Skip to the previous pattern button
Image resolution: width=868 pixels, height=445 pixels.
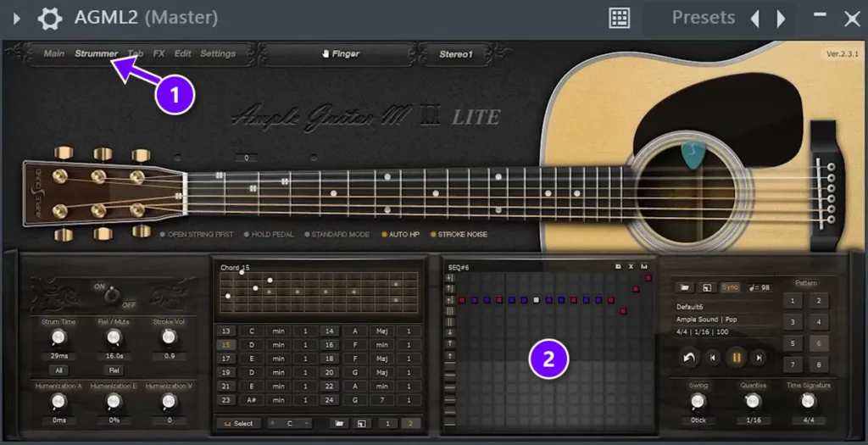(x=713, y=358)
